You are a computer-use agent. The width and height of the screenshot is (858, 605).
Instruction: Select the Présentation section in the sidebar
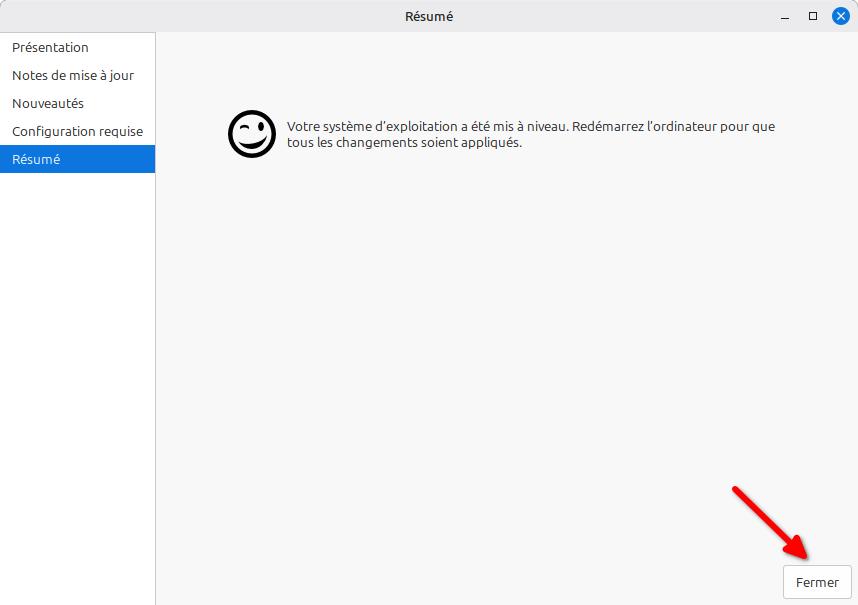49,47
